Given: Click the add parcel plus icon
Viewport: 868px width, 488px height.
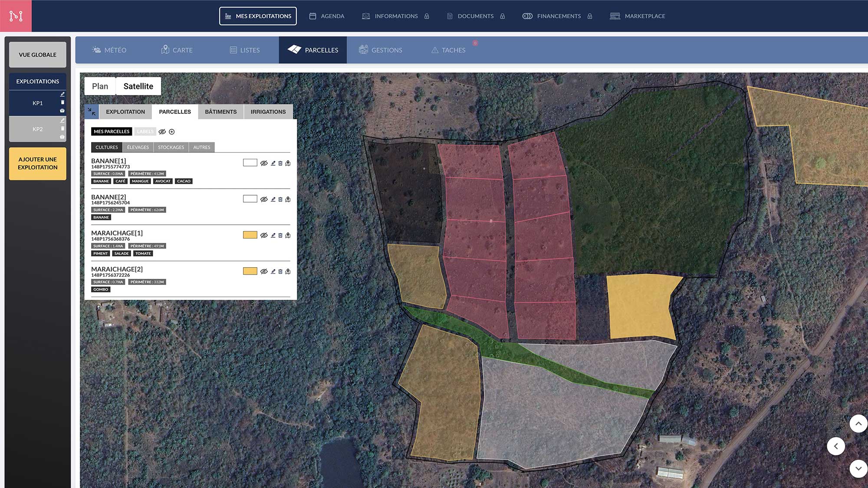Looking at the screenshot, I should tap(172, 132).
